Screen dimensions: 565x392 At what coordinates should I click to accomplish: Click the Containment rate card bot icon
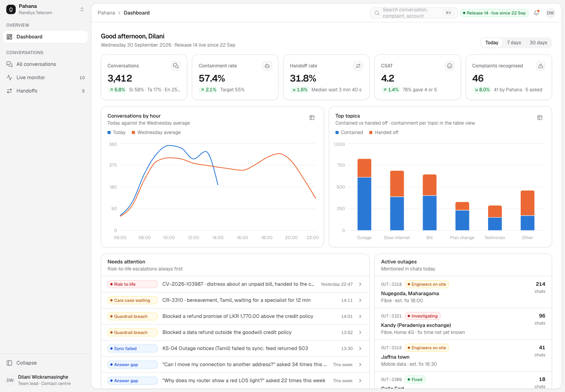click(x=267, y=66)
